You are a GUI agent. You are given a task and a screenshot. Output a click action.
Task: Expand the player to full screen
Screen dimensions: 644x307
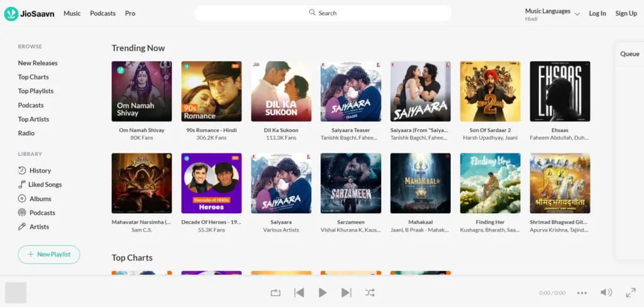631,293
